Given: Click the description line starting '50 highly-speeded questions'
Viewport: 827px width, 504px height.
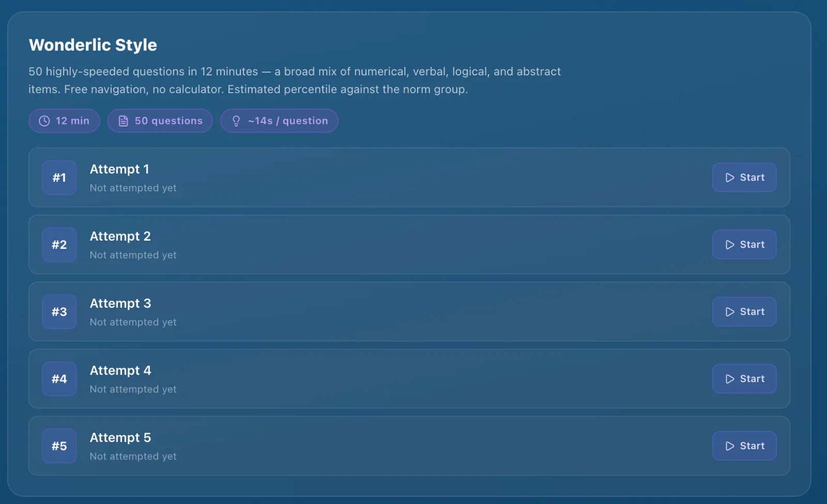Looking at the screenshot, I should (295, 72).
